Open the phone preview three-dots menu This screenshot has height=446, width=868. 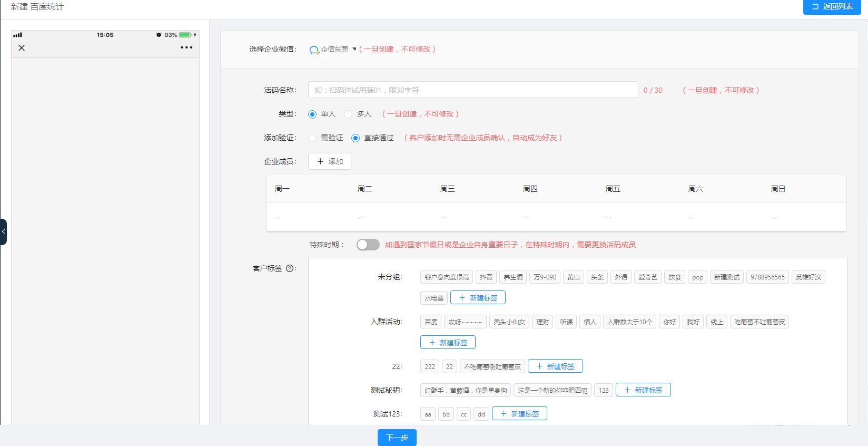[x=186, y=47]
